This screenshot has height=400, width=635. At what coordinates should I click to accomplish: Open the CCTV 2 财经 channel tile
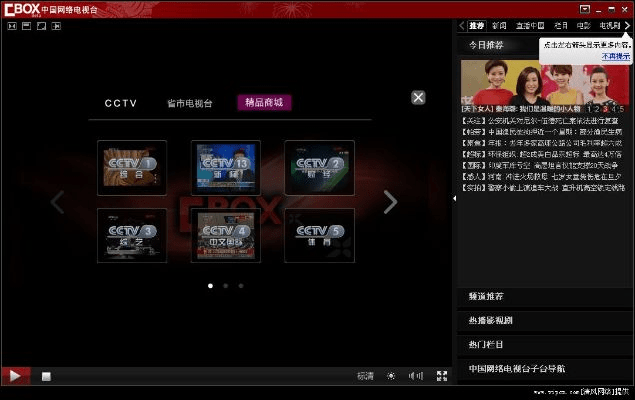(320, 168)
